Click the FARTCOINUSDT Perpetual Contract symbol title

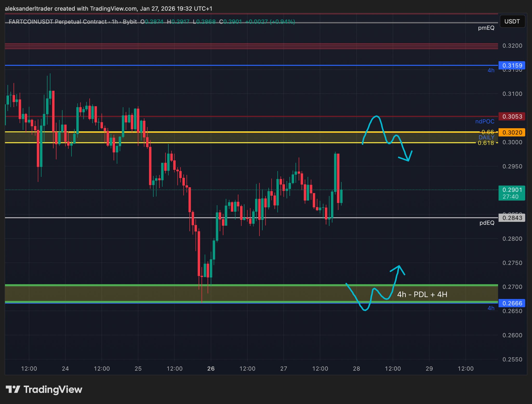tap(58, 22)
